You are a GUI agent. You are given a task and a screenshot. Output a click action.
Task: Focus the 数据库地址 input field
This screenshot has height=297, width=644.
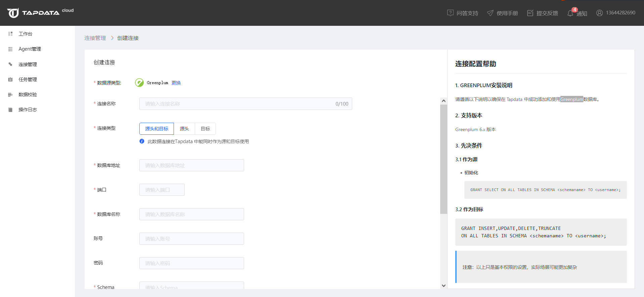pos(191,165)
